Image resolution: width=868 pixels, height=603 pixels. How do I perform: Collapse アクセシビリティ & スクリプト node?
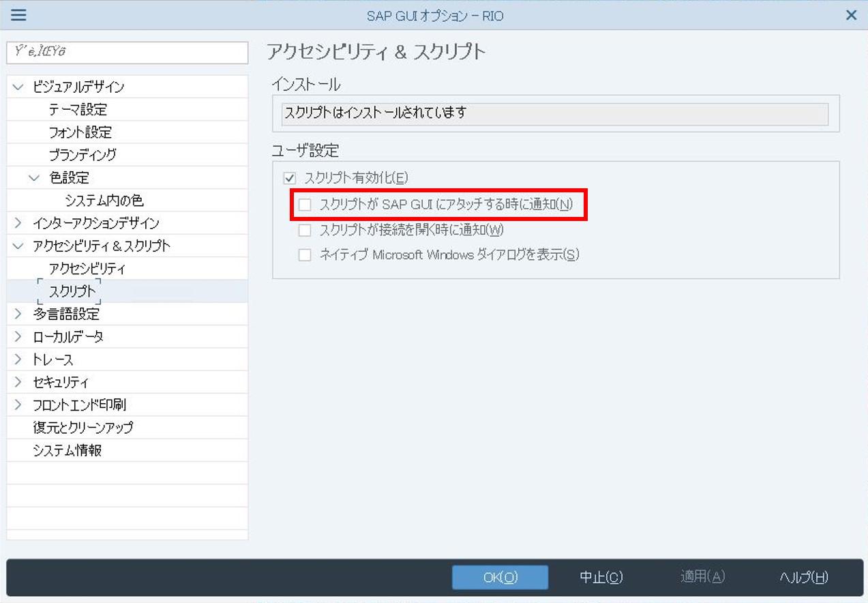[18, 246]
